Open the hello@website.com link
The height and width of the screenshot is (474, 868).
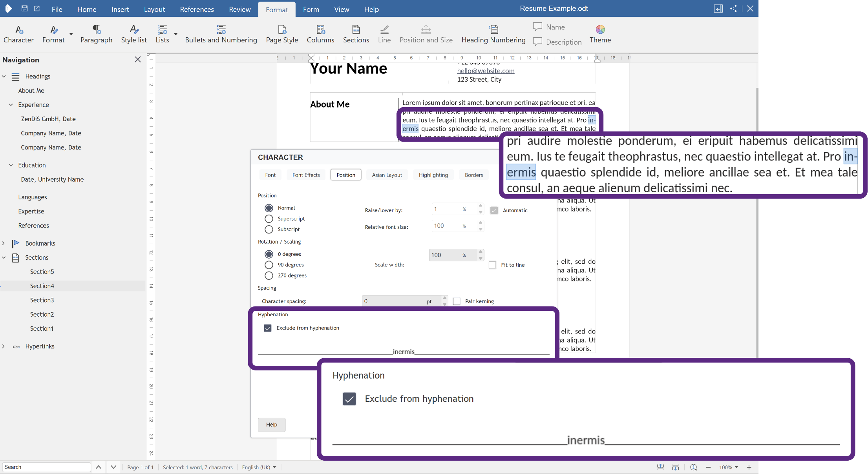click(x=486, y=71)
